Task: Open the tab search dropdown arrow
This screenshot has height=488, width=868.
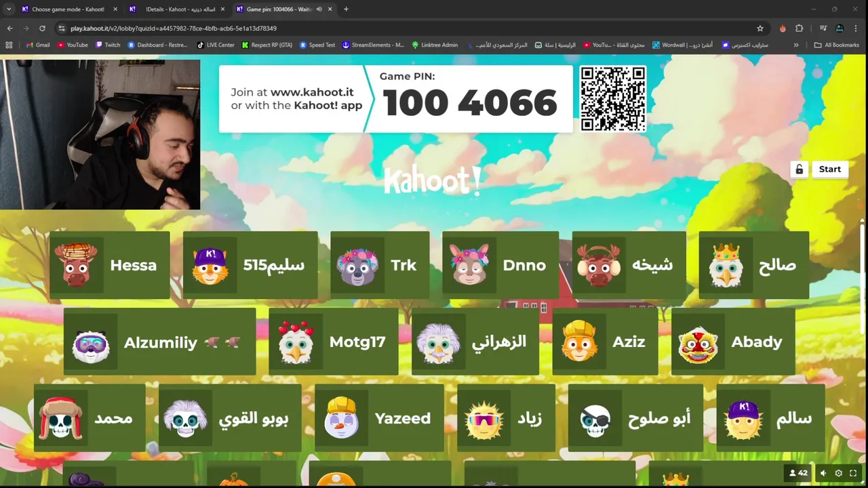Action: click(x=9, y=9)
